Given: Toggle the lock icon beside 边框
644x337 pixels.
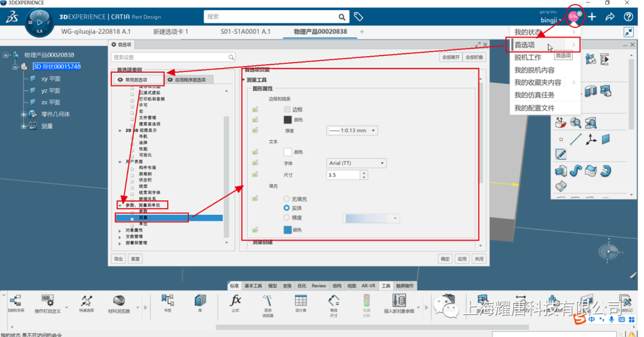Looking at the screenshot, I should [255, 109].
